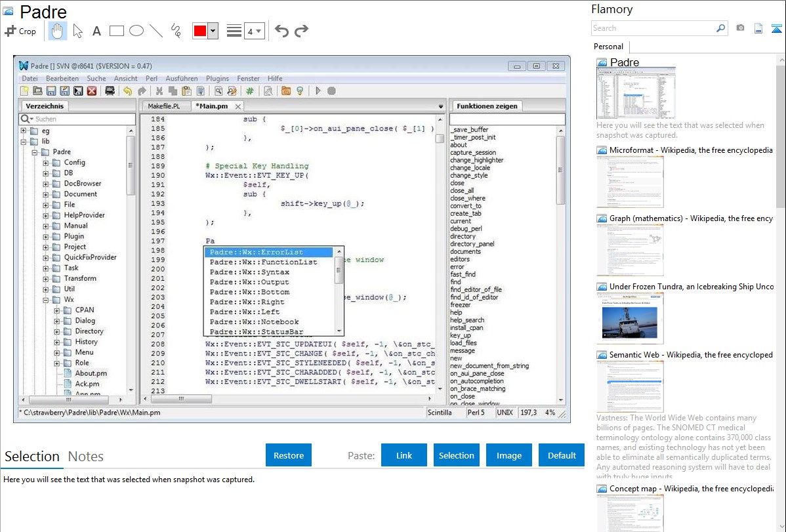Click the Image paste button
The height and width of the screenshot is (532, 786).
509,455
